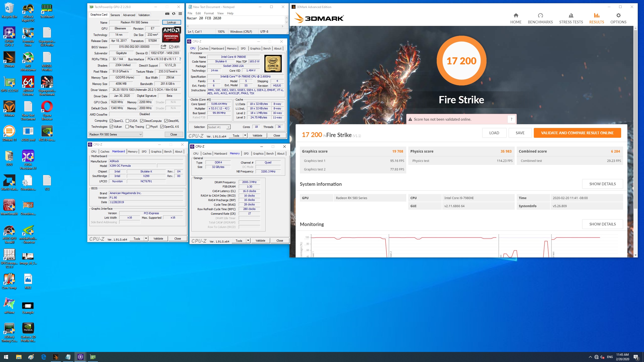Click the BIOS export share icon in GPU-Z
Screen dimensions: 644x362
164,47
